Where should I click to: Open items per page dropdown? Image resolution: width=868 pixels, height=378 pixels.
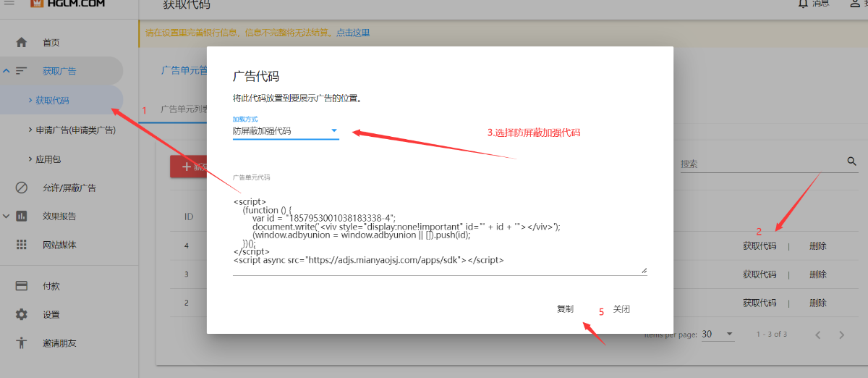718,334
